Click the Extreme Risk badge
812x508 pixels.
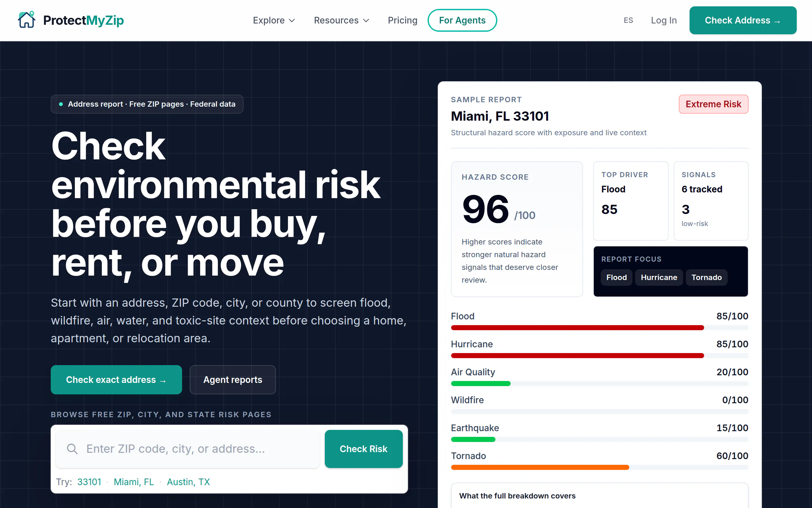713,104
